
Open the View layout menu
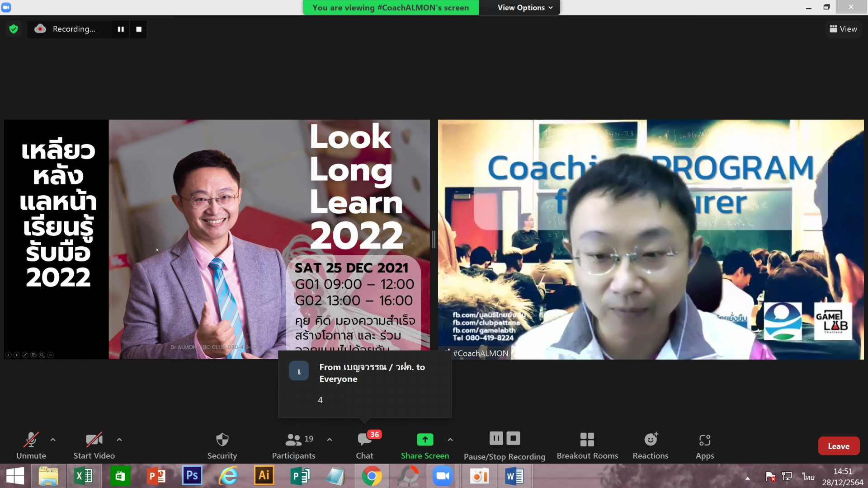pyautogui.click(x=843, y=29)
